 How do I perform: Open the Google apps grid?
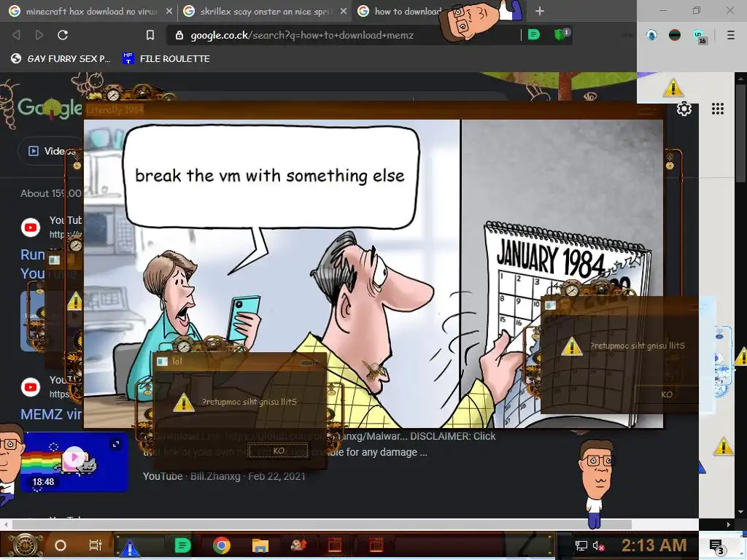(718, 109)
